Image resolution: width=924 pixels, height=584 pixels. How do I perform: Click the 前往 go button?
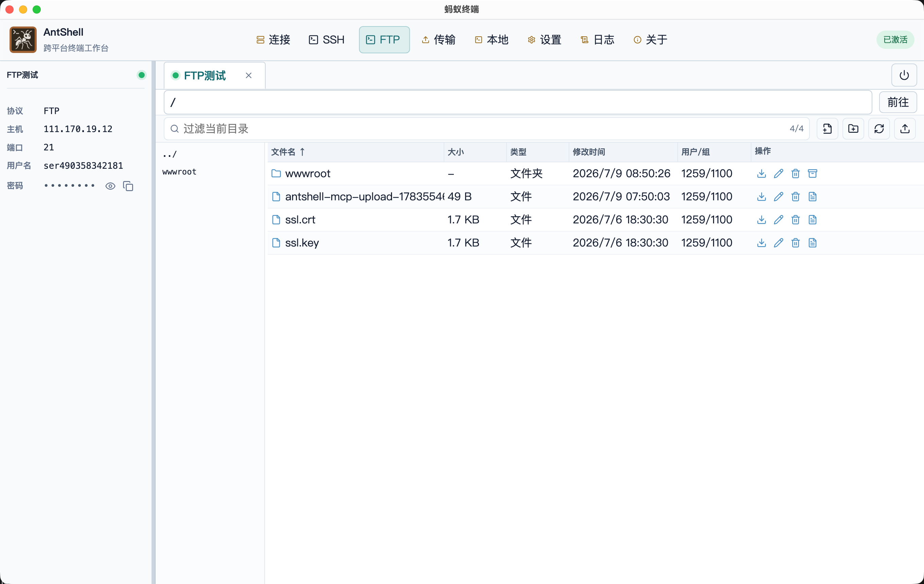[898, 103]
